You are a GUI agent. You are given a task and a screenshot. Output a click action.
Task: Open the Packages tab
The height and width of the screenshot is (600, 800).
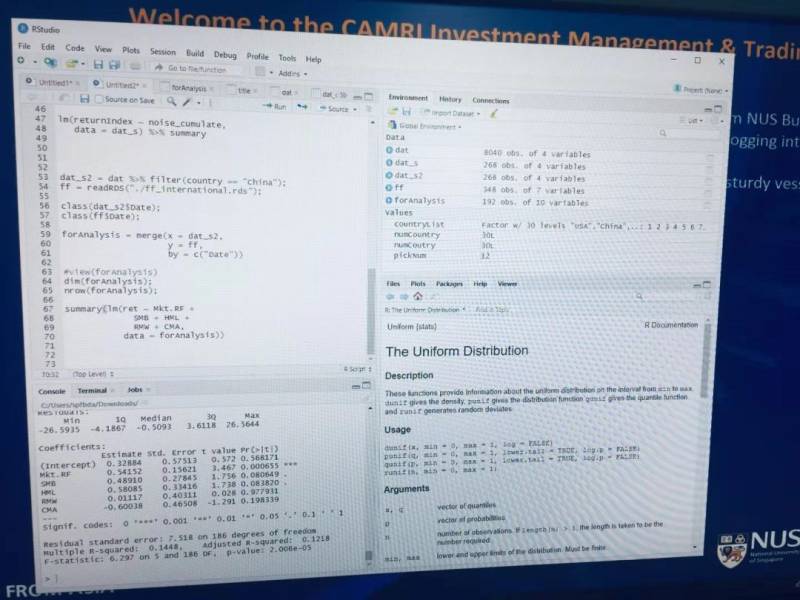click(x=449, y=284)
